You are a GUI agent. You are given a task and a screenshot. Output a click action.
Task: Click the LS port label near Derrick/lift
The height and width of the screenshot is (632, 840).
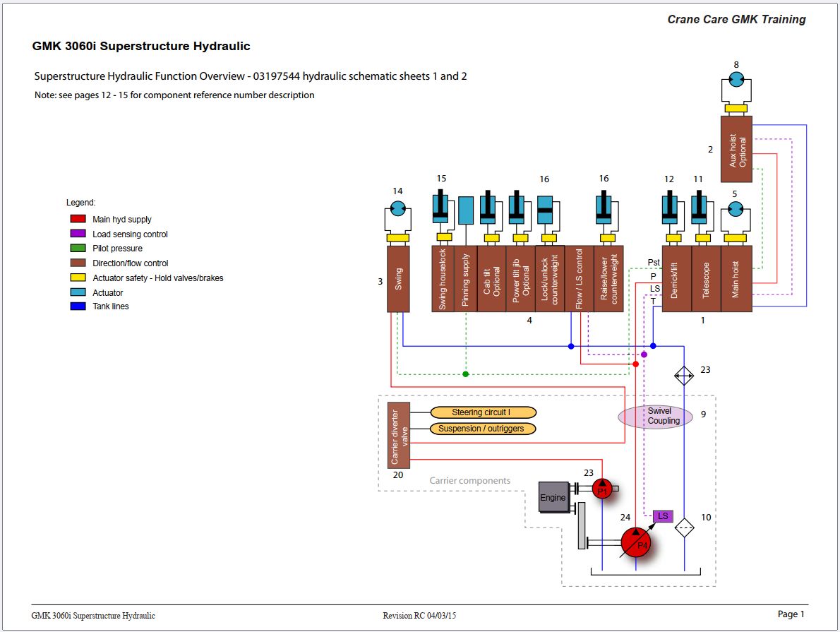(x=654, y=288)
